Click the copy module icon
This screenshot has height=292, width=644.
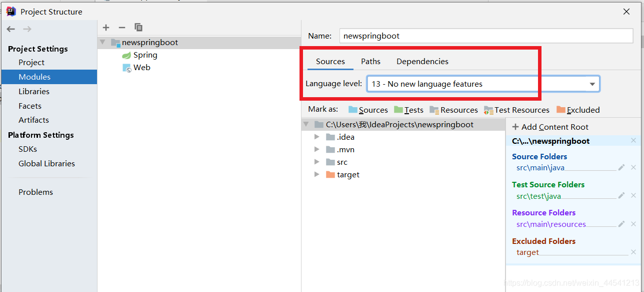click(x=138, y=28)
